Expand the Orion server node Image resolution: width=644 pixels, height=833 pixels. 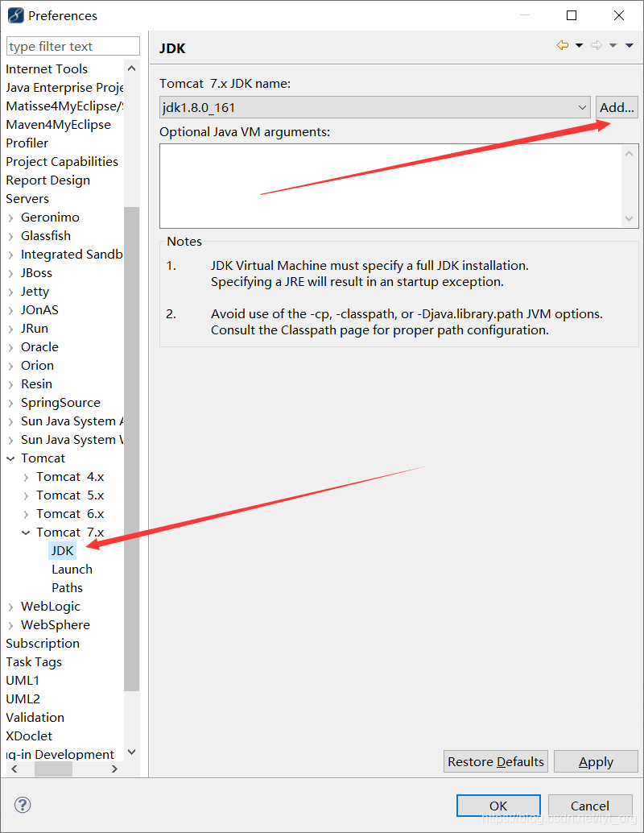[x=10, y=366]
